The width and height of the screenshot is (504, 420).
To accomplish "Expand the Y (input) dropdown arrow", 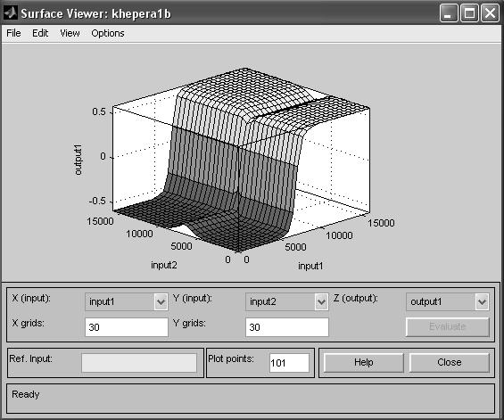I will (x=321, y=301).
